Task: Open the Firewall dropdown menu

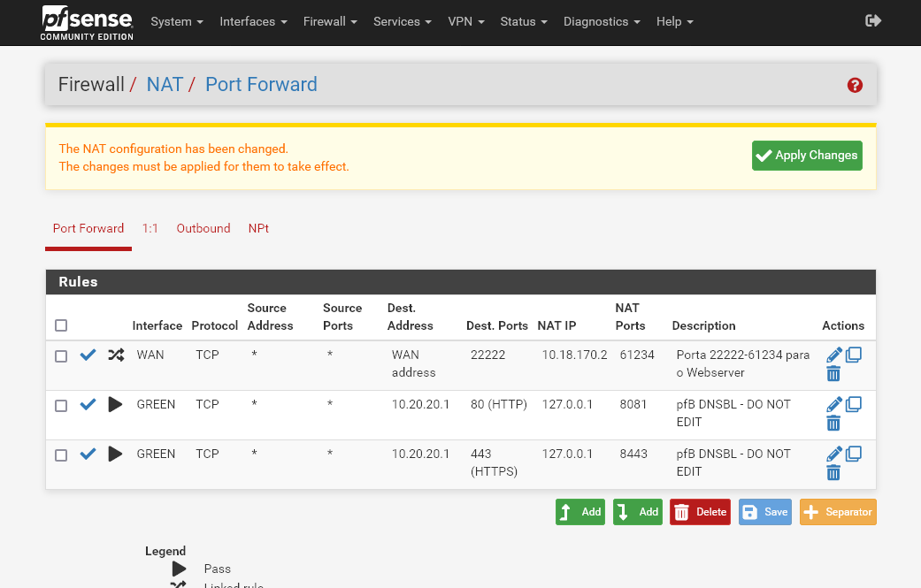Action: (x=330, y=21)
